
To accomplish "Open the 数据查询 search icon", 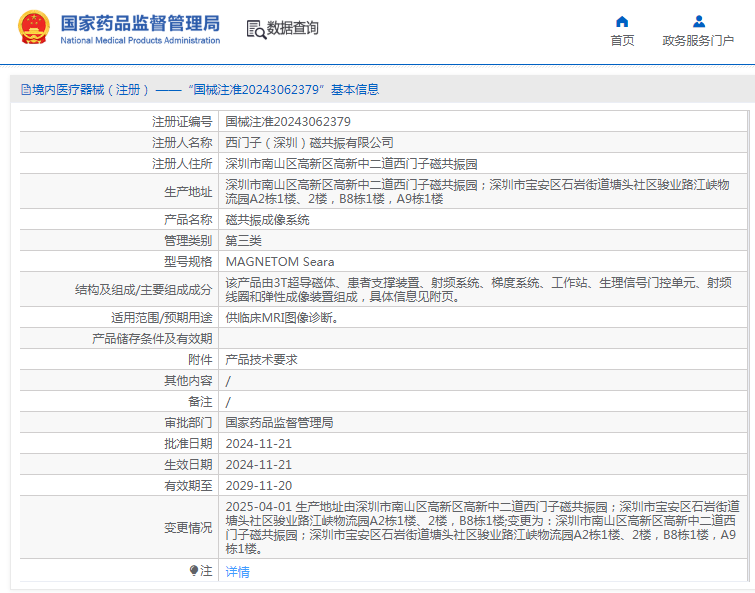I will point(256,29).
